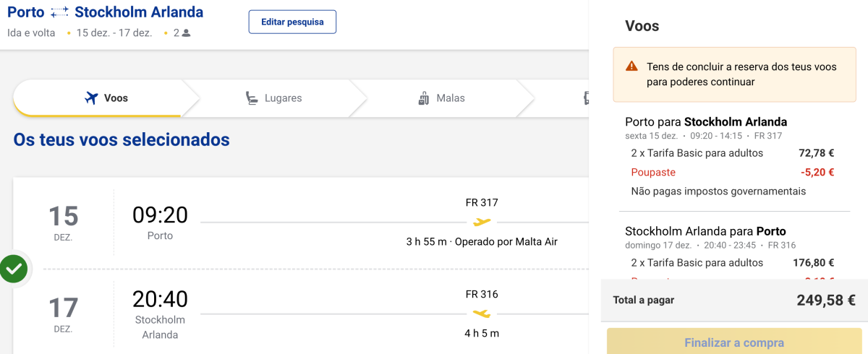Click Porto para Stockholm Arlanda summary heading

coord(706,121)
